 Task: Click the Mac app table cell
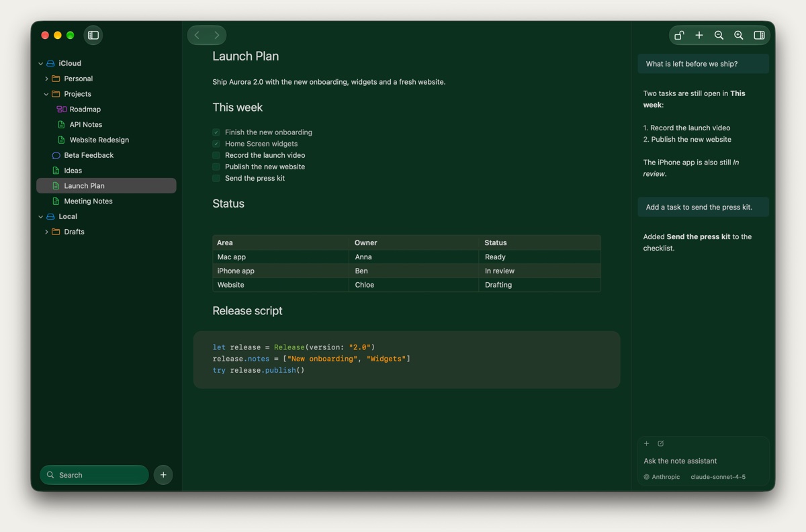281,257
